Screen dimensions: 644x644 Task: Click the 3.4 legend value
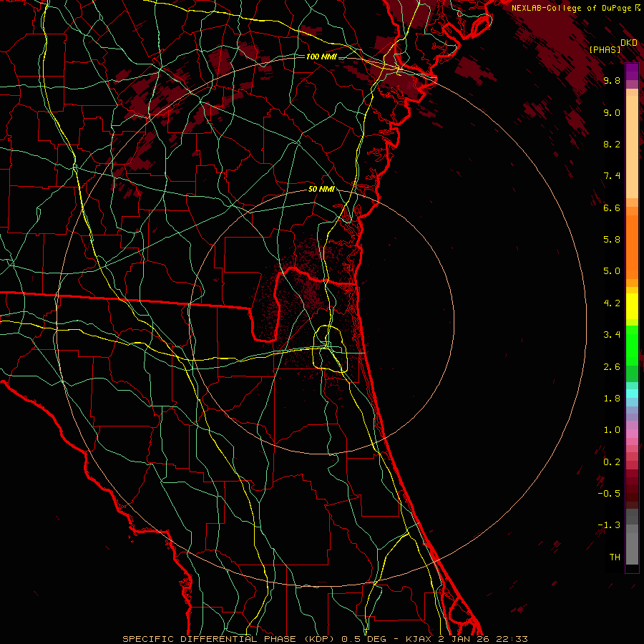tap(612, 335)
